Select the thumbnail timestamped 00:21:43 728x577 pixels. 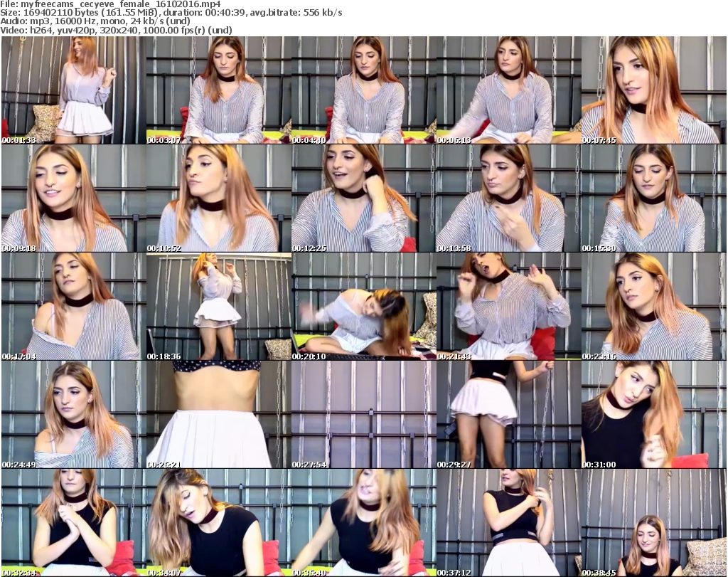pyautogui.click(x=508, y=307)
